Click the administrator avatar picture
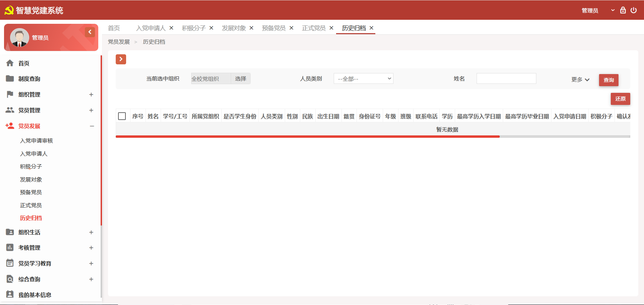 coord(19,38)
